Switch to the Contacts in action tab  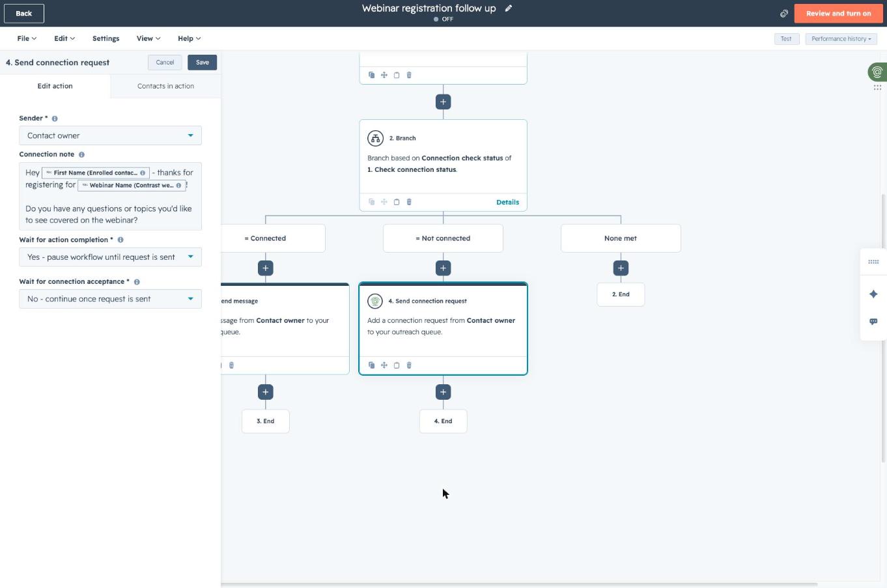click(165, 86)
